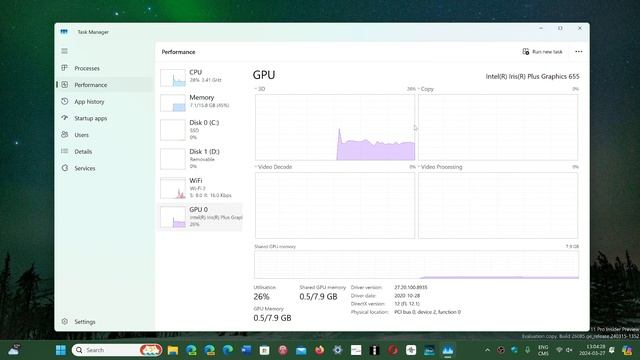Click the Settings gear icon in the sidebar
This screenshot has width=640, height=360.
pyautogui.click(x=64, y=321)
